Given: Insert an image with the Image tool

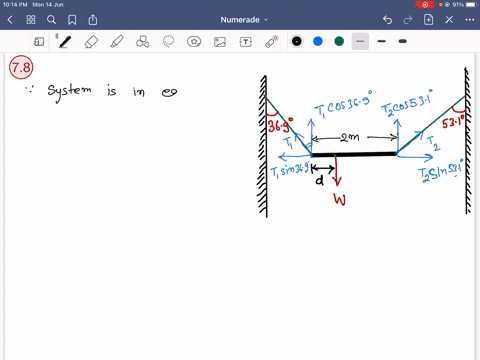Looking at the screenshot, I should point(220,42).
